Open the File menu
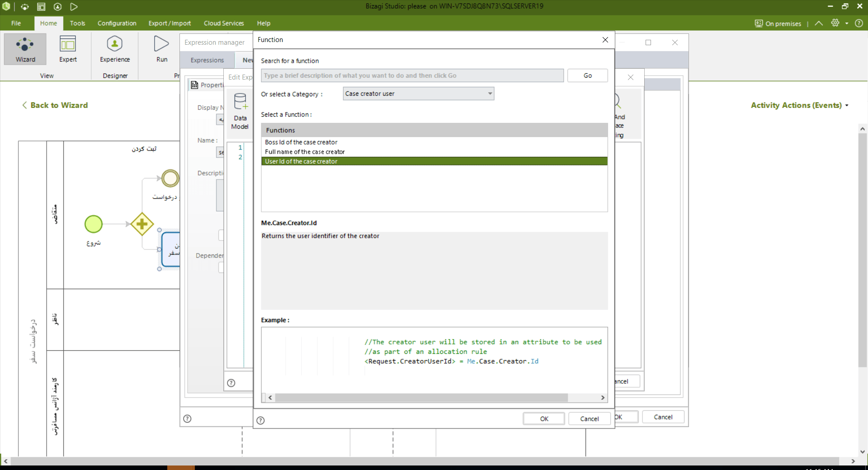 tap(16, 23)
